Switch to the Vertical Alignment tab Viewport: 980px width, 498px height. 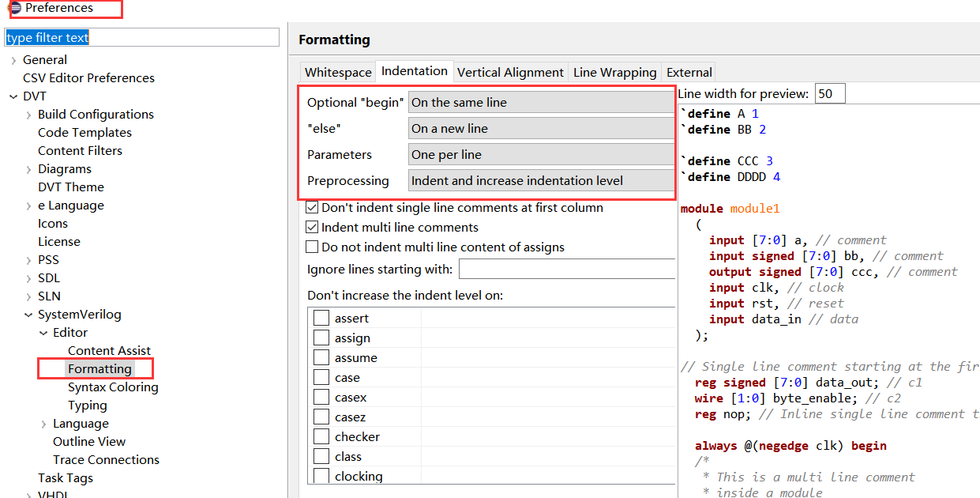[x=511, y=72]
